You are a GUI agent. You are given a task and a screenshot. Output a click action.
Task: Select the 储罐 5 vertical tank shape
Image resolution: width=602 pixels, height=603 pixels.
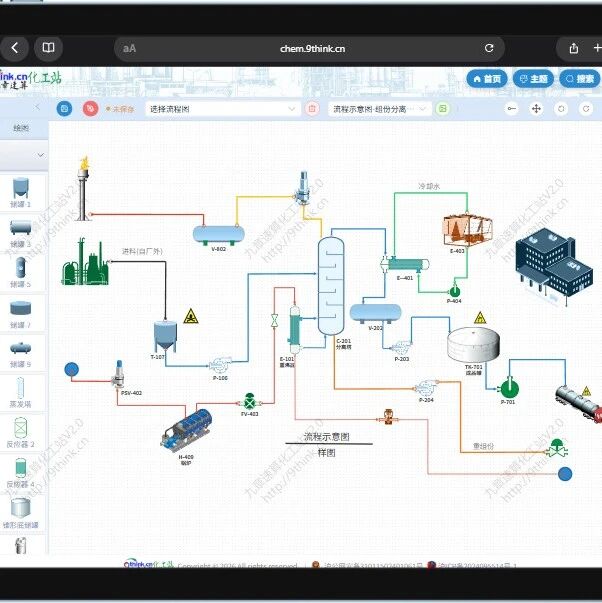20,272
